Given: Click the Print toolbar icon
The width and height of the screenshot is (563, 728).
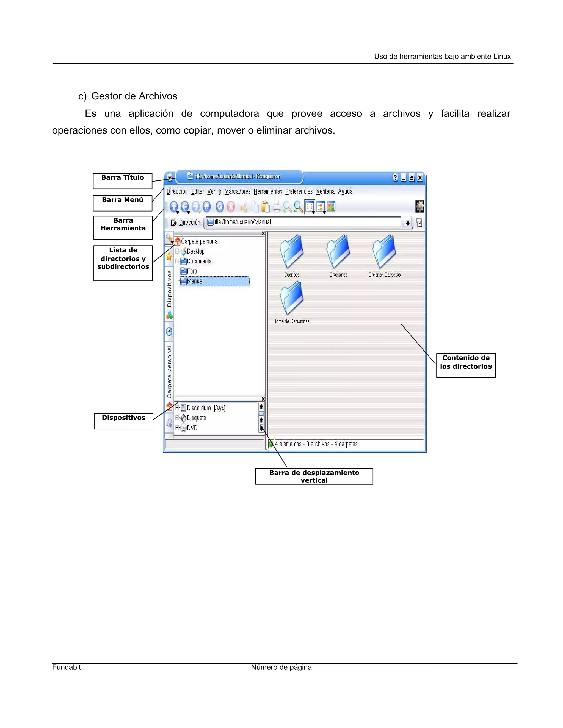Looking at the screenshot, I should point(277,207).
